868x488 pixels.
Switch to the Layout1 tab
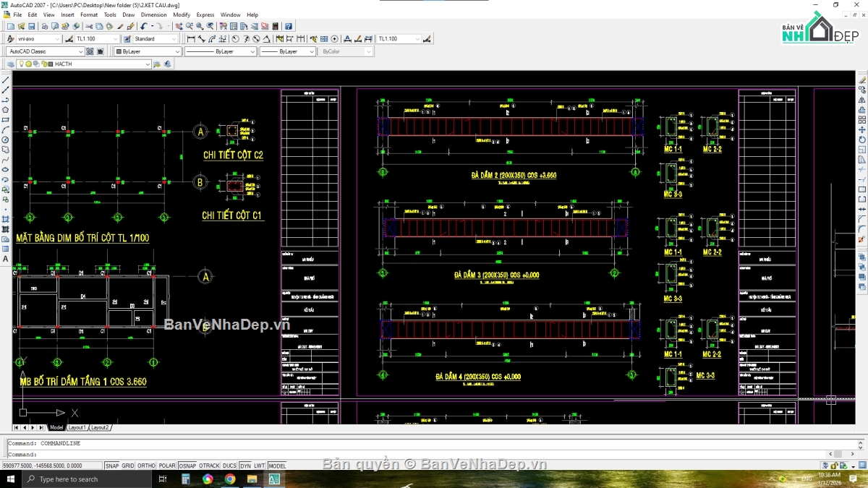tap(77, 427)
